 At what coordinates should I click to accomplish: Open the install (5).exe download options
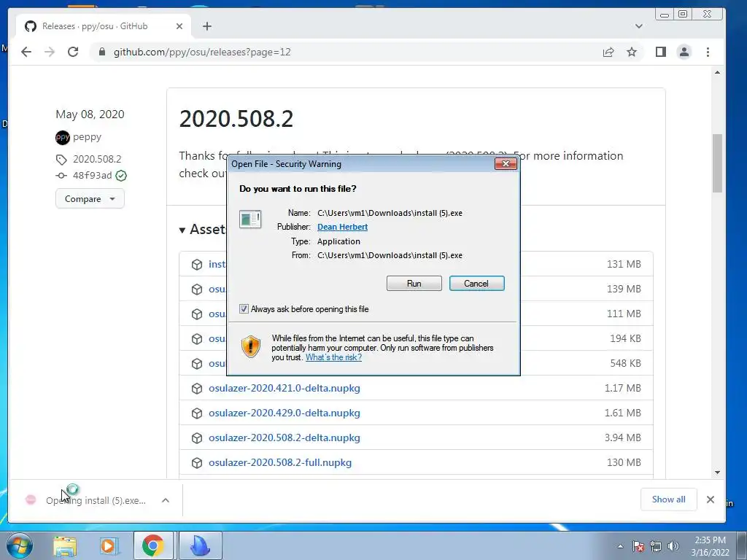[166, 500]
